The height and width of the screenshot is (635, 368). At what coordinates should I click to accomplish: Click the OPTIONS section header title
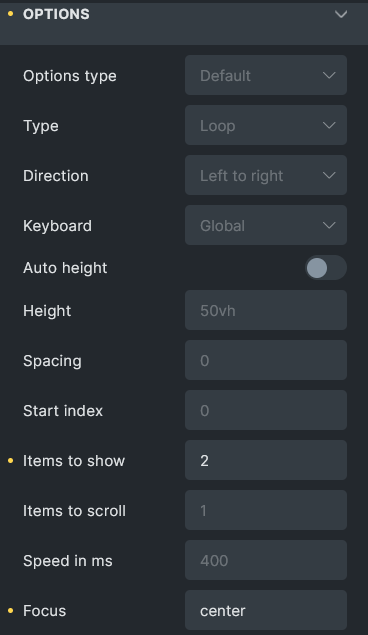[56, 14]
